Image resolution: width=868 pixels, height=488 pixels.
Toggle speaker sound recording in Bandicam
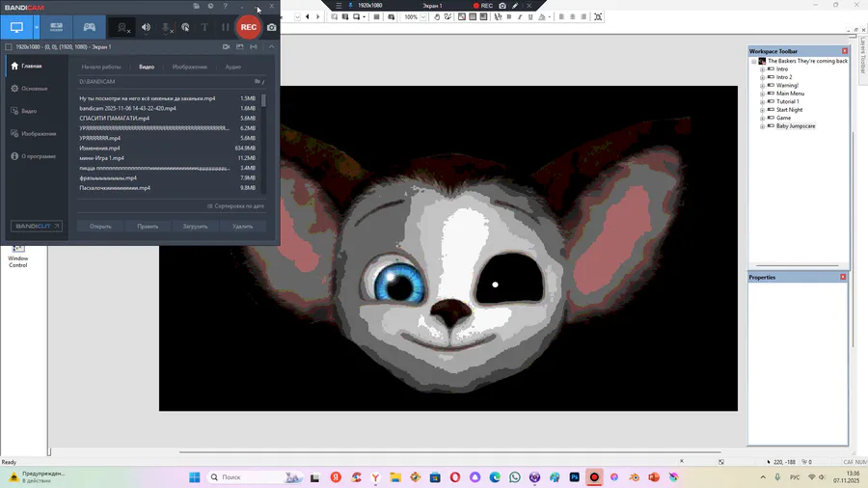146,27
